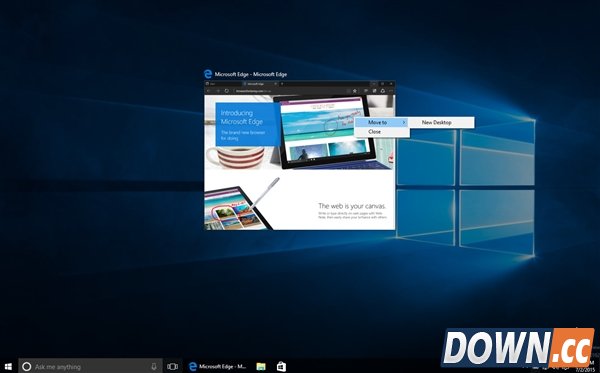Click refresh icon in Edge preview toolbar
The width and height of the screenshot is (600, 373).
point(227,91)
